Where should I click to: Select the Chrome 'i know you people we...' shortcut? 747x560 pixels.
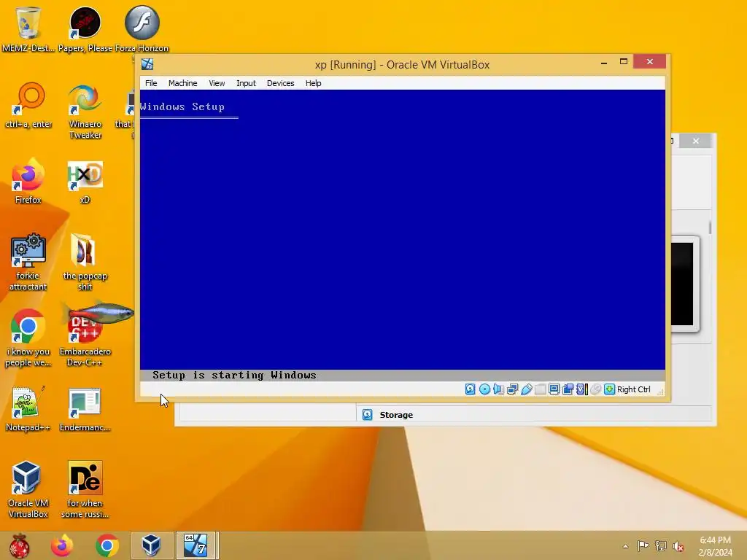tap(28, 338)
